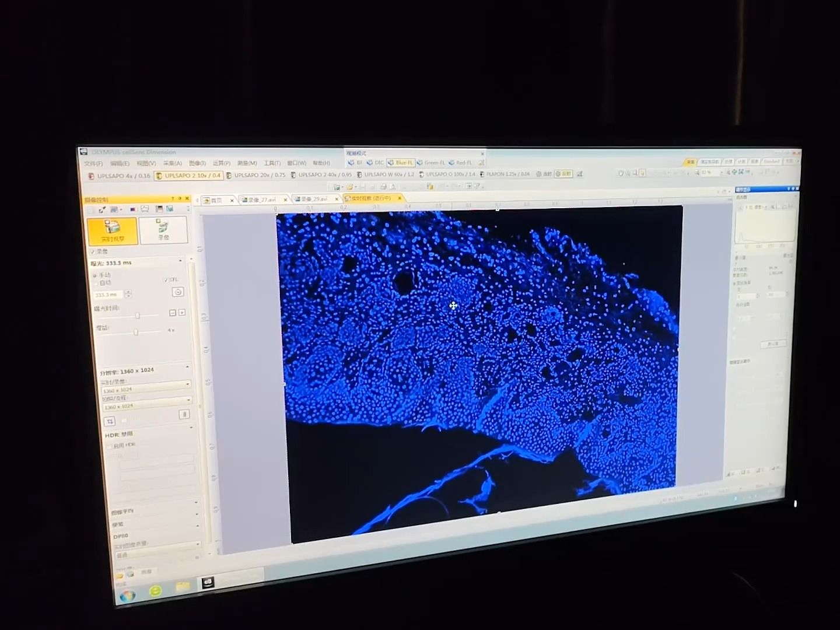
Task: Click the button at the resolution section's lower right
Action: pyautogui.click(x=184, y=414)
